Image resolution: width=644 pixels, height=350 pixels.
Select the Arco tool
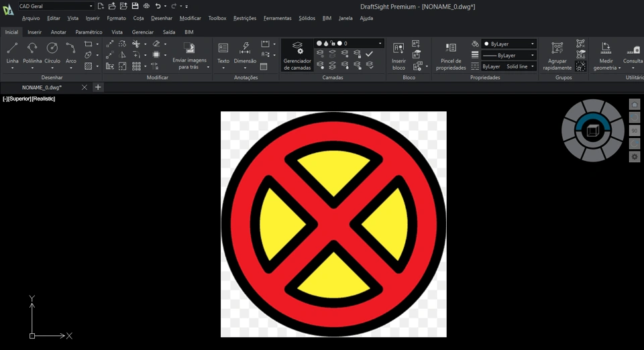coord(70,53)
